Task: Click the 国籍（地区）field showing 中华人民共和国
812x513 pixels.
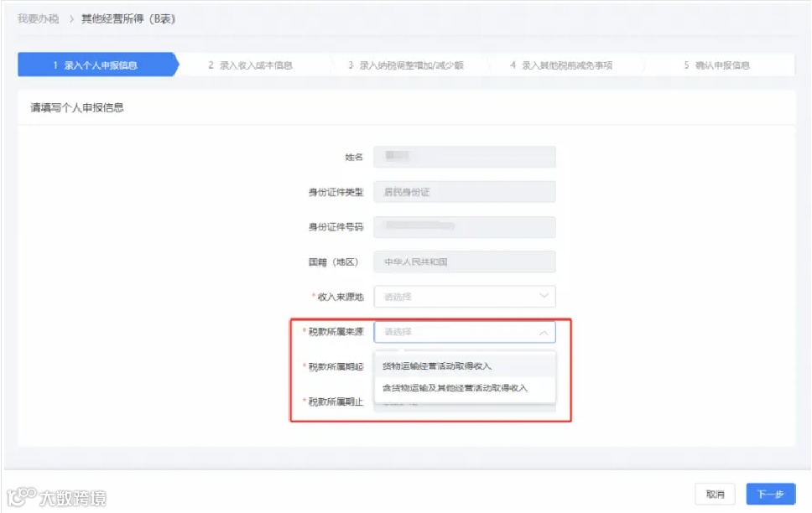Action: pos(465,262)
